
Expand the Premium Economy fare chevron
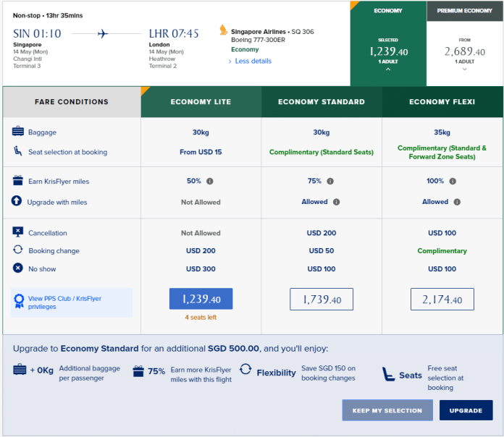[464, 70]
